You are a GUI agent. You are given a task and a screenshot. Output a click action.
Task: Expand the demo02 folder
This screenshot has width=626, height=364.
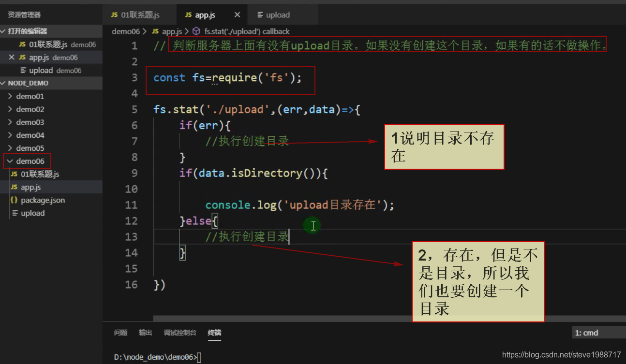pos(51,109)
